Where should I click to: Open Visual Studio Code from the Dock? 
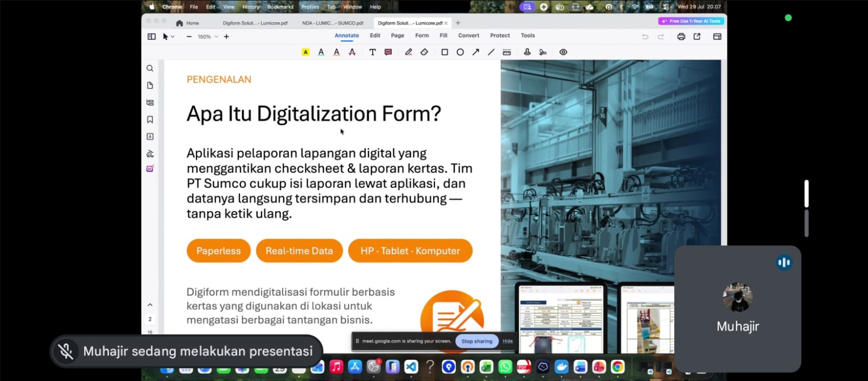[x=411, y=367]
